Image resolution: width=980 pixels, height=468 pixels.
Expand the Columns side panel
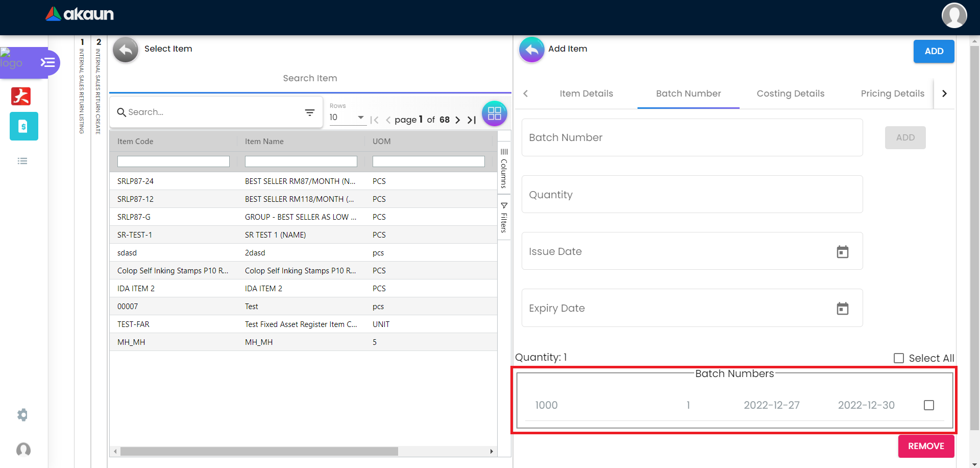504,169
